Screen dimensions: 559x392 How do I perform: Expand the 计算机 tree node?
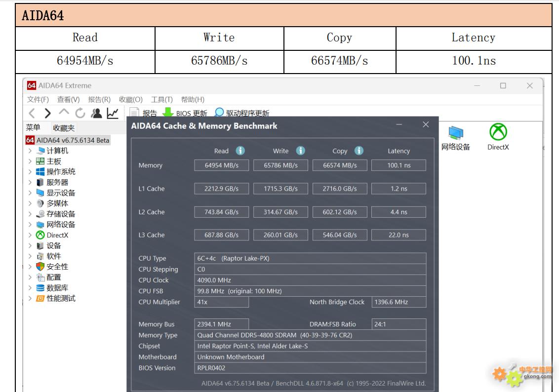(x=30, y=151)
